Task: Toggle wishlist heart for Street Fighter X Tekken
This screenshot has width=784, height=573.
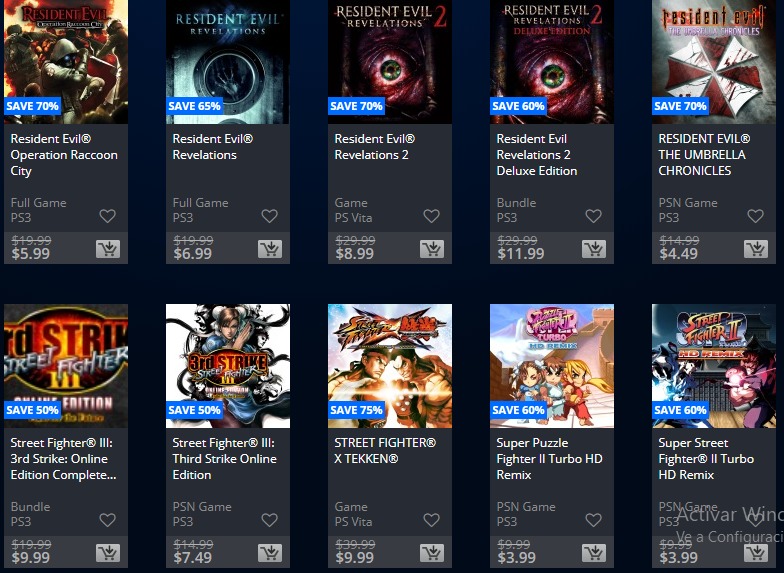Action: 432,520
